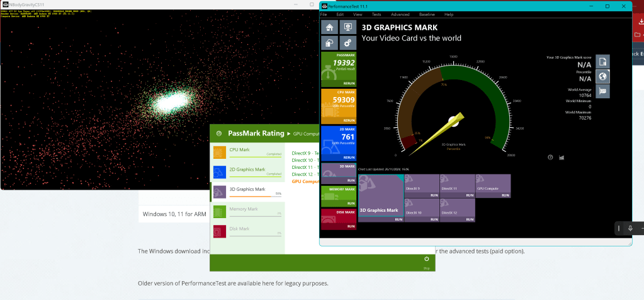Click the 'DirectX 12' green status line
The height and width of the screenshot is (300, 644).
pyautogui.click(x=305, y=174)
